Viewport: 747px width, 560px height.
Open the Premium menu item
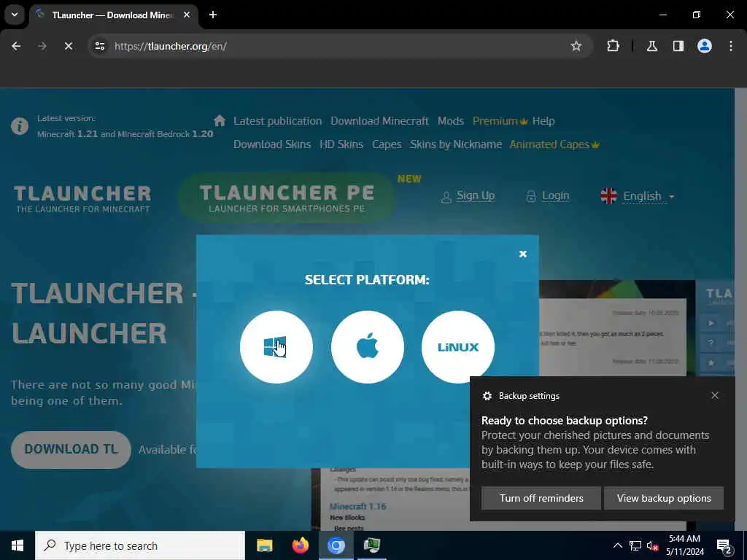[500, 121]
